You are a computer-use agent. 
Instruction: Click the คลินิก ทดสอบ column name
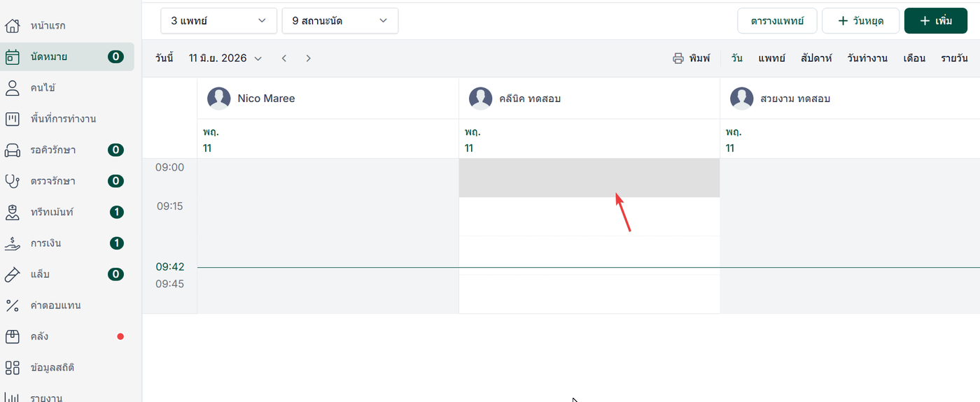coord(530,99)
